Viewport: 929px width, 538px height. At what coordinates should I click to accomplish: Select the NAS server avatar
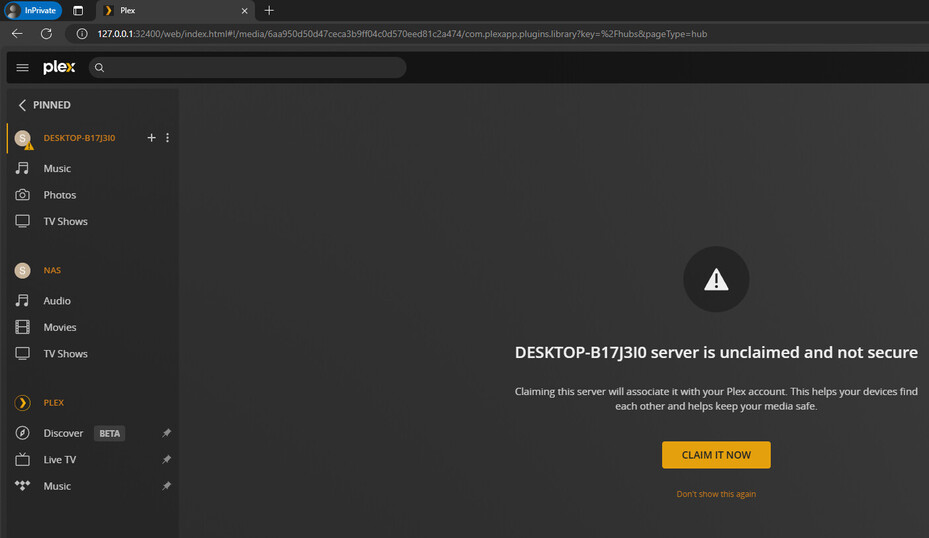(23, 270)
